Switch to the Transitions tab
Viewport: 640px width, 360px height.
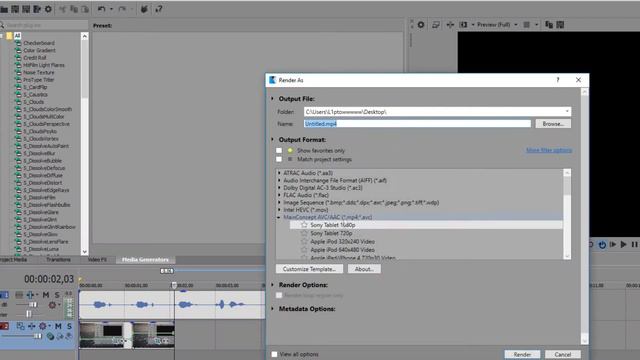[58, 260]
